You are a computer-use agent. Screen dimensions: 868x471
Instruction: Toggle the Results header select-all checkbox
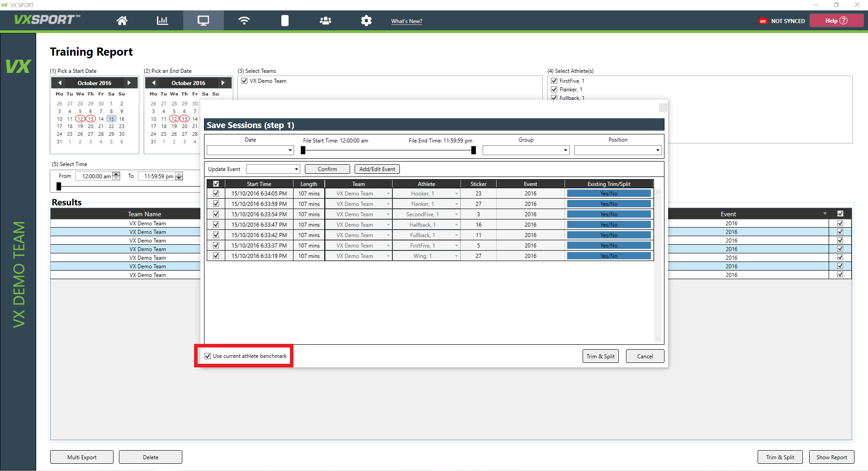(840, 214)
